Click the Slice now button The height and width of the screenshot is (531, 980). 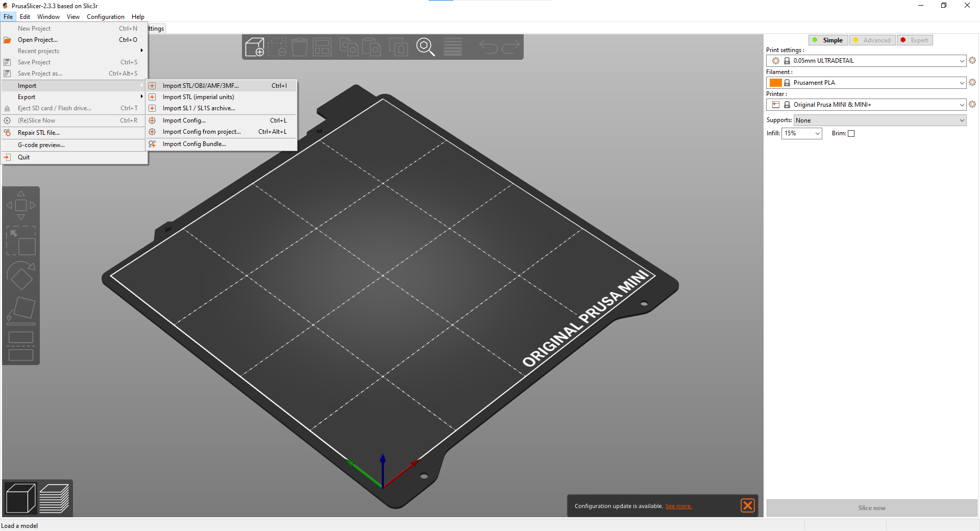[x=872, y=508]
